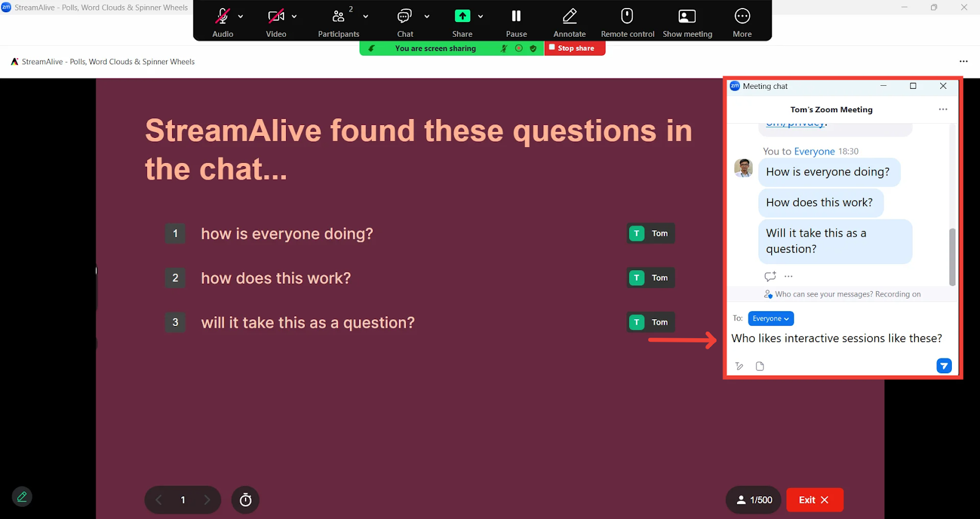980x519 pixels.
Task: Click the Tom badge beside question 1
Action: pos(650,233)
